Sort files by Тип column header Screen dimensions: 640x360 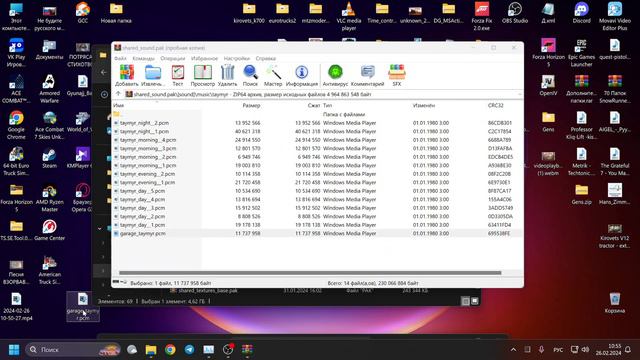click(x=327, y=105)
